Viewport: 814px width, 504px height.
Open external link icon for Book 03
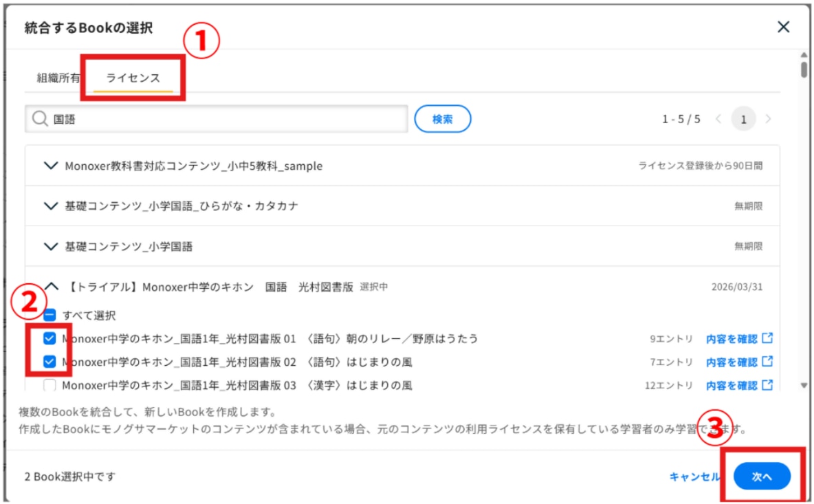[x=768, y=385]
